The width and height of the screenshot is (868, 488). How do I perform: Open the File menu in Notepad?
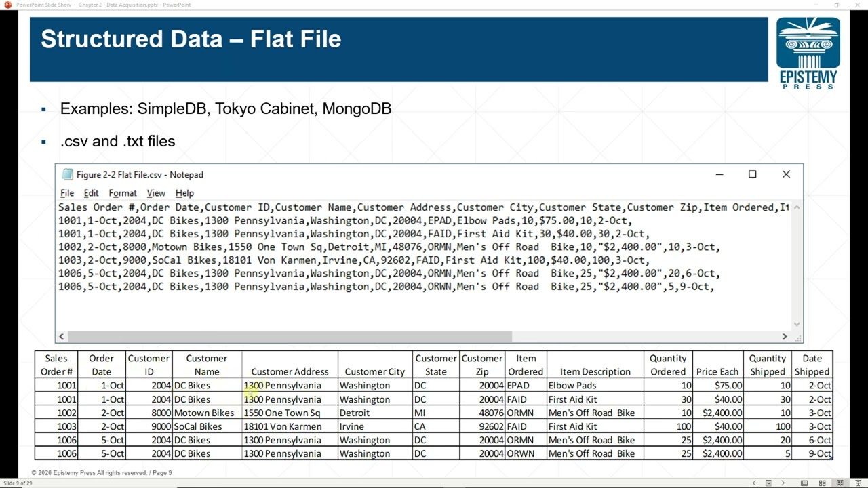67,193
